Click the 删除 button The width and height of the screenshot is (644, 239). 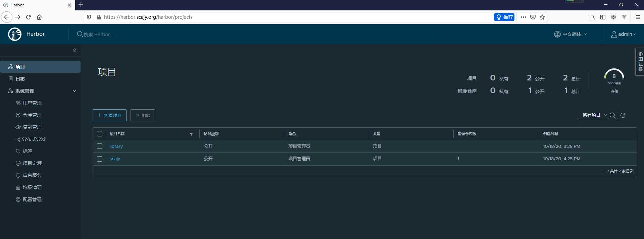(143, 115)
